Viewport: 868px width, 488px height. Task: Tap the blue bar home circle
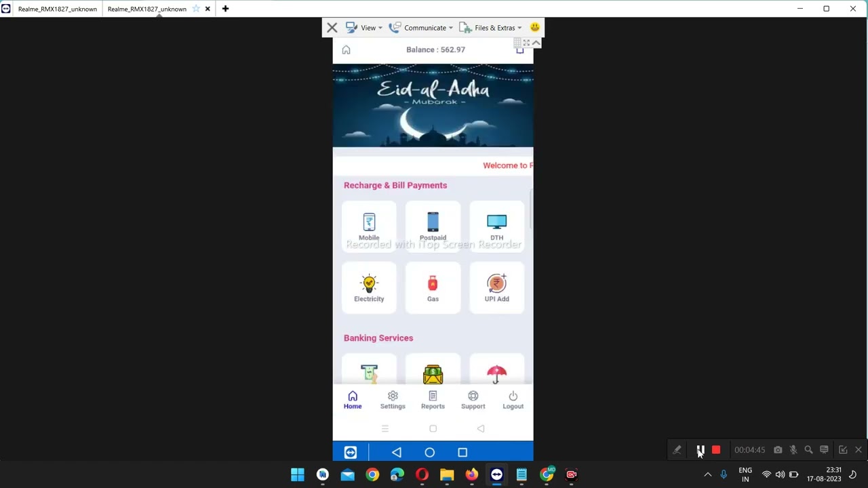(429, 452)
